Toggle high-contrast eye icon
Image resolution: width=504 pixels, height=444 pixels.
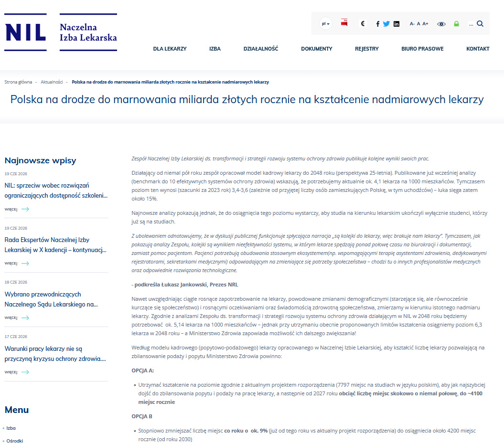pos(441,24)
